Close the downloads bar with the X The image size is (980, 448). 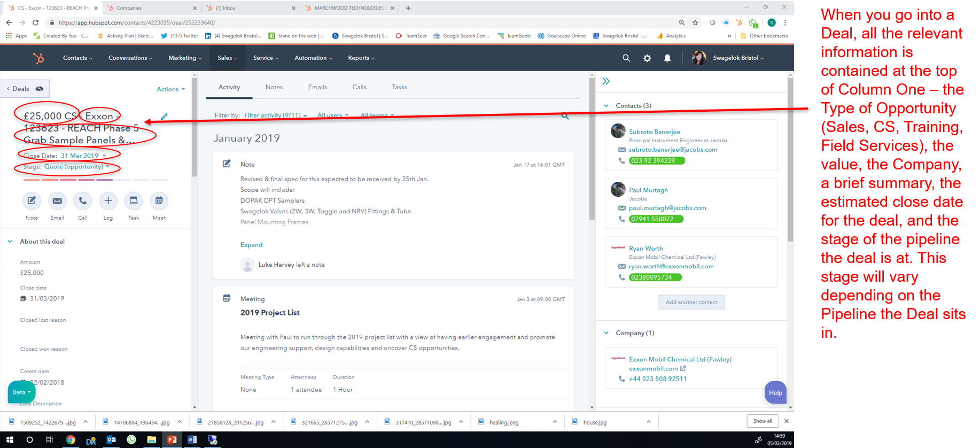[787, 421]
